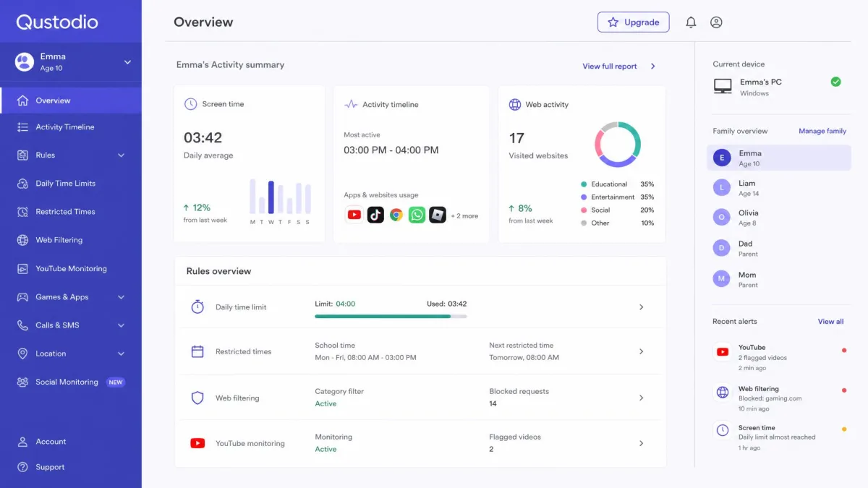The image size is (868, 488).
Task: Expand the Games & Apps submenu
Action: [x=121, y=297]
